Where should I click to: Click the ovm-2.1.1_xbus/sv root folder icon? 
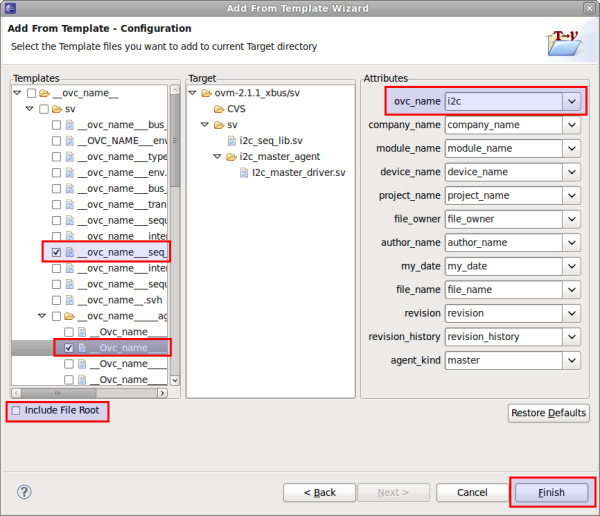tap(206, 93)
